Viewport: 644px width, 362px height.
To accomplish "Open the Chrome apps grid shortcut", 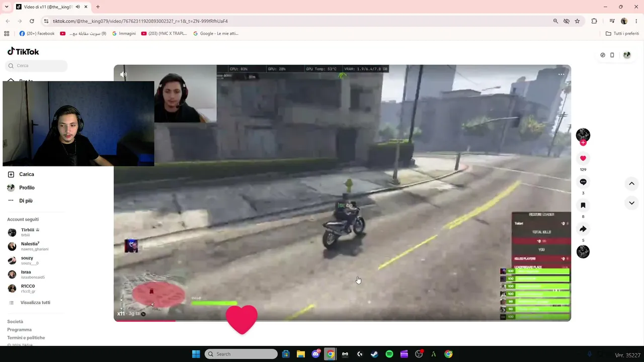I will (7, 34).
